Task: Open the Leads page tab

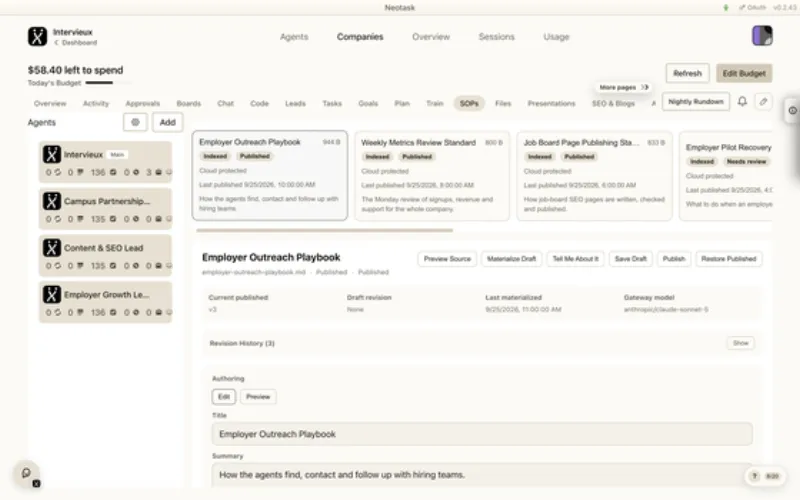Action: [295, 103]
